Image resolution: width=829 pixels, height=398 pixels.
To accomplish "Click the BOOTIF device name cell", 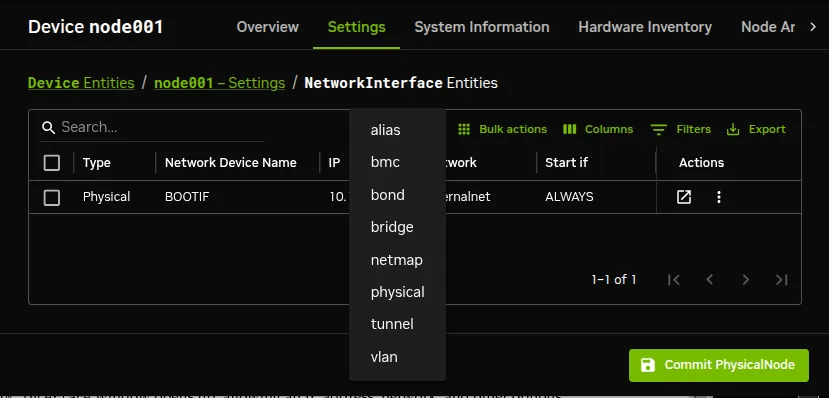I will tap(187, 197).
